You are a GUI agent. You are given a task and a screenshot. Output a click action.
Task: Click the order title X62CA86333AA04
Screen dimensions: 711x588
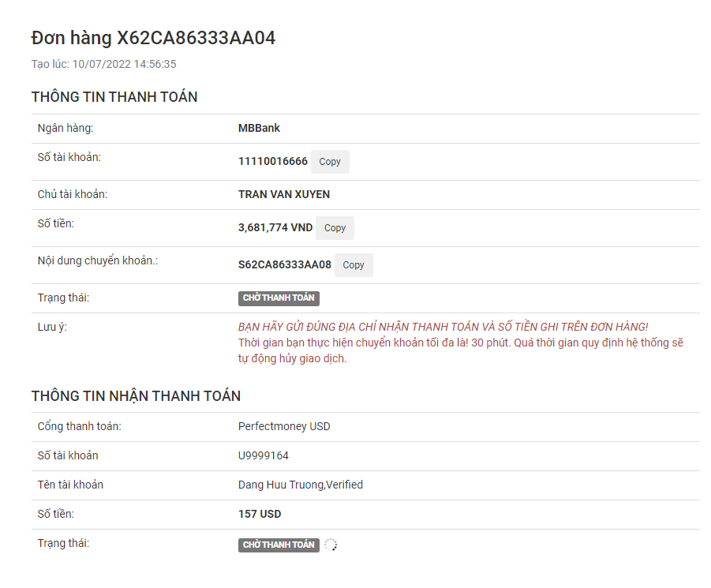(153, 38)
